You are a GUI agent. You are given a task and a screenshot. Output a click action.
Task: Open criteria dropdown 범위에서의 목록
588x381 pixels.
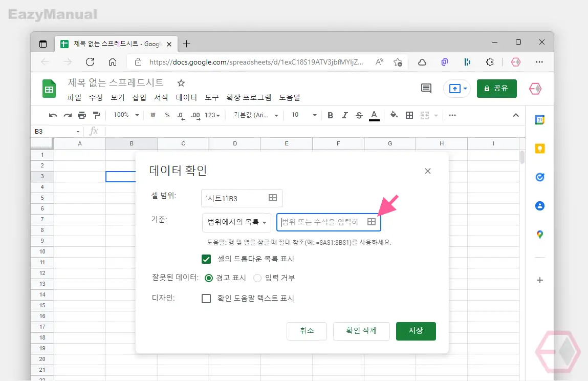click(x=236, y=222)
